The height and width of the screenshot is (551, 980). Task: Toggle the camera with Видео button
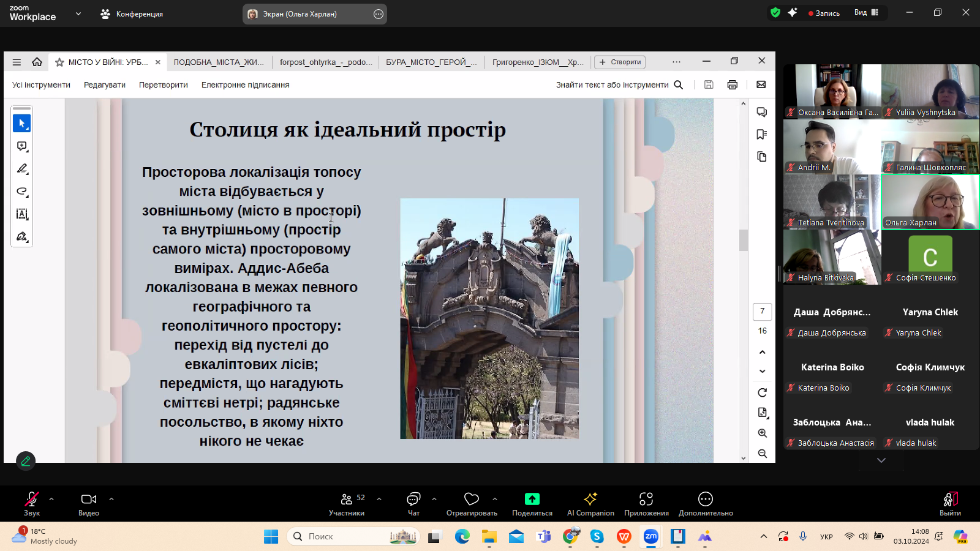89,504
